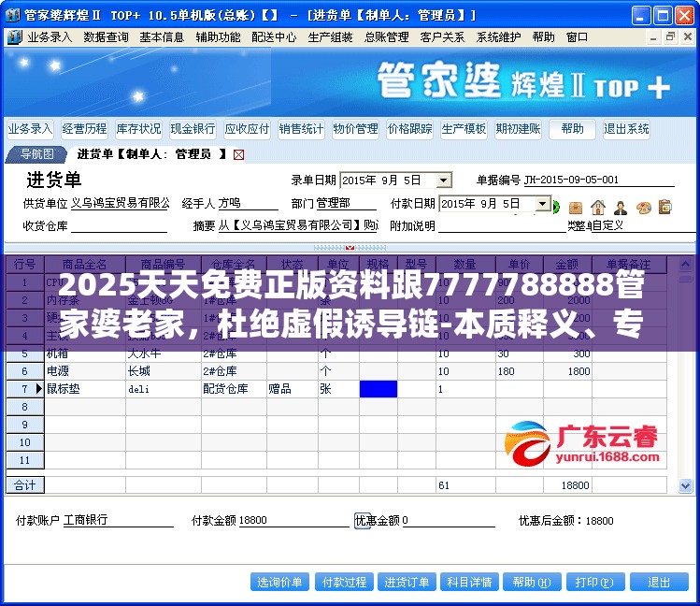700x606 pixels.
Task: Click scroll down arrow of table
Action: tap(685, 485)
